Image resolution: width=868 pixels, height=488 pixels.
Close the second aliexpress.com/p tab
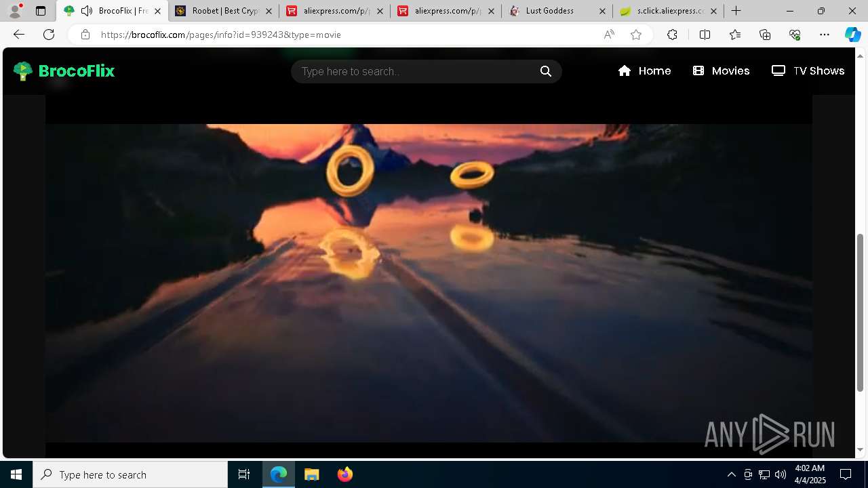[491, 11]
